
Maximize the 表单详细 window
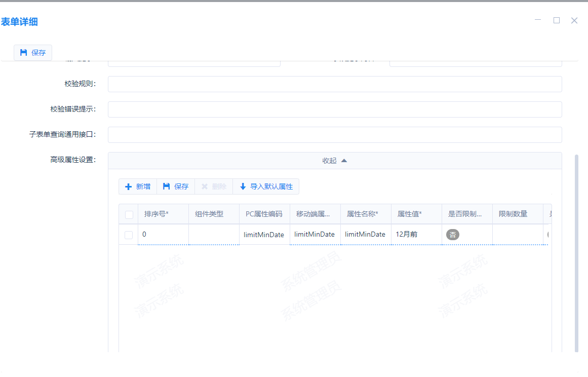click(x=556, y=20)
